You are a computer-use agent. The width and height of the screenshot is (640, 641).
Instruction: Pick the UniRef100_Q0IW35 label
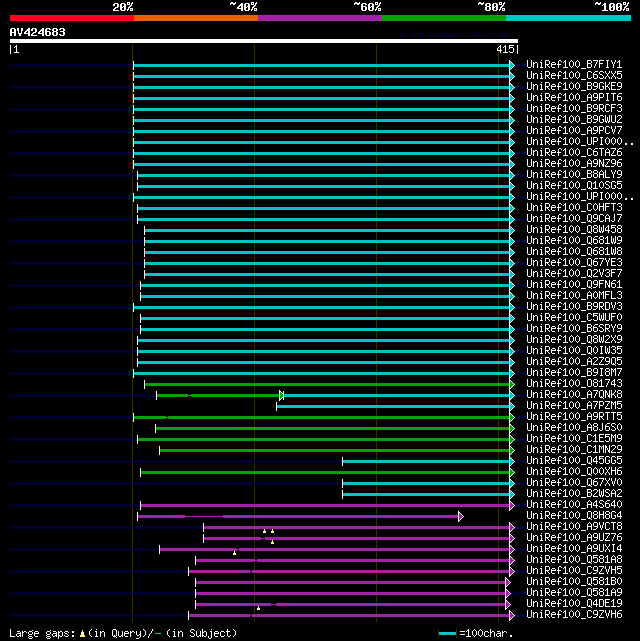574,351
